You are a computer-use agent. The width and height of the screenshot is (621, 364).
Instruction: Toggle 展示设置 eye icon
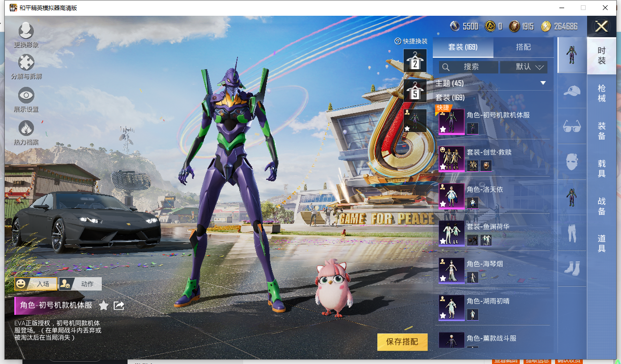(x=26, y=96)
